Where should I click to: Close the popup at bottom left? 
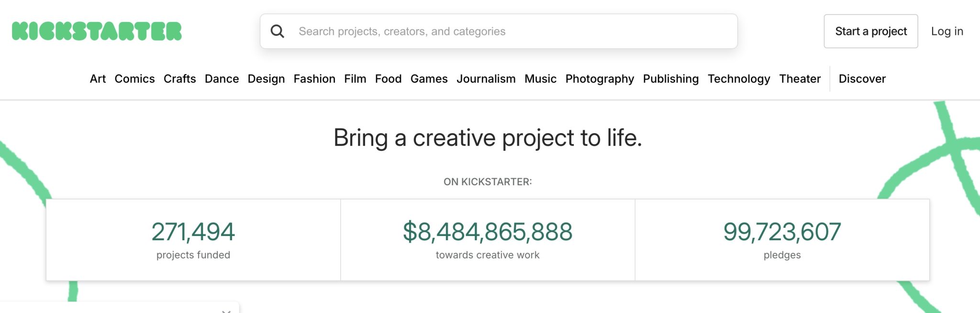click(x=226, y=311)
